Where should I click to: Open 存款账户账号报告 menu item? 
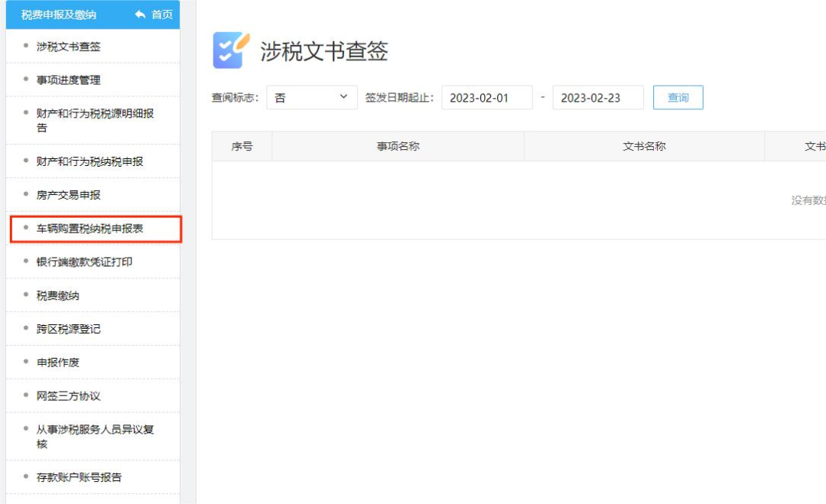pos(79,477)
